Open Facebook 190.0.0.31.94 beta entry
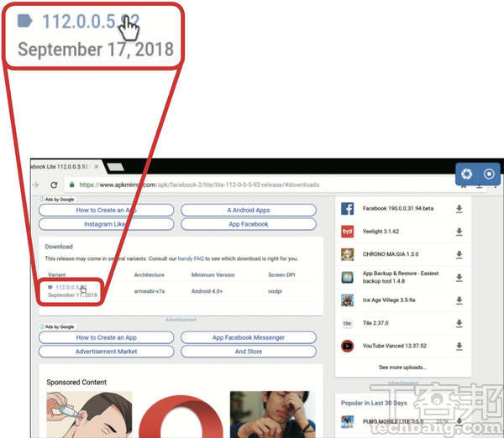The height and width of the screenshot is (438, 504). (398, 208)
